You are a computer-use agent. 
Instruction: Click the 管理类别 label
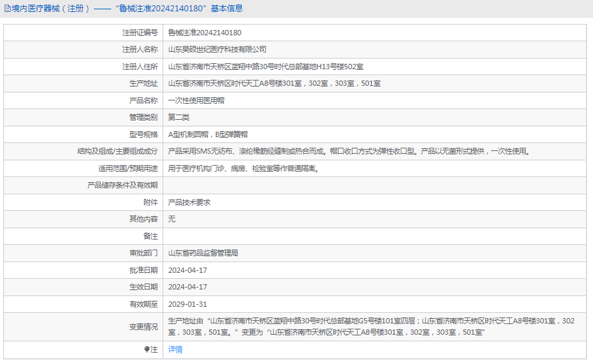click(143, 117)
